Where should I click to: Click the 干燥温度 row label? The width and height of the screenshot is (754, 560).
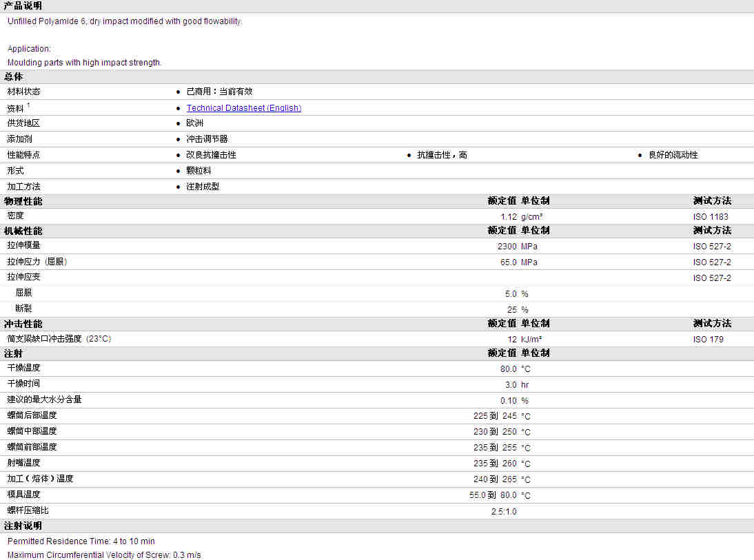(23, 368)
